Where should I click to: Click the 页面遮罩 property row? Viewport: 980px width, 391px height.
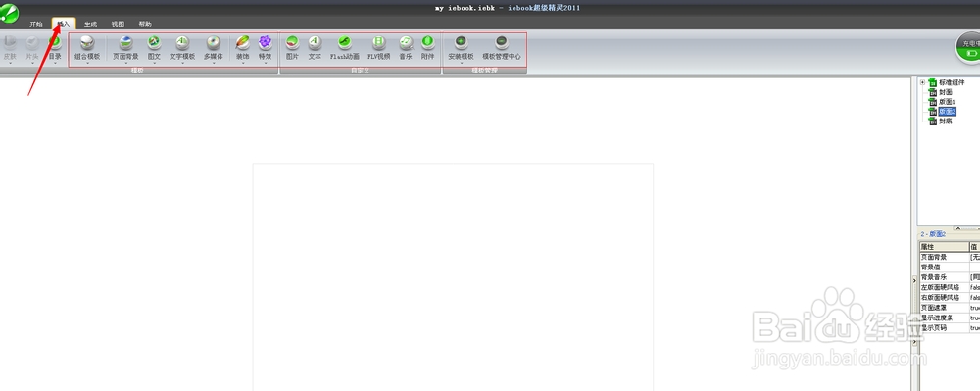pos(950,308)
